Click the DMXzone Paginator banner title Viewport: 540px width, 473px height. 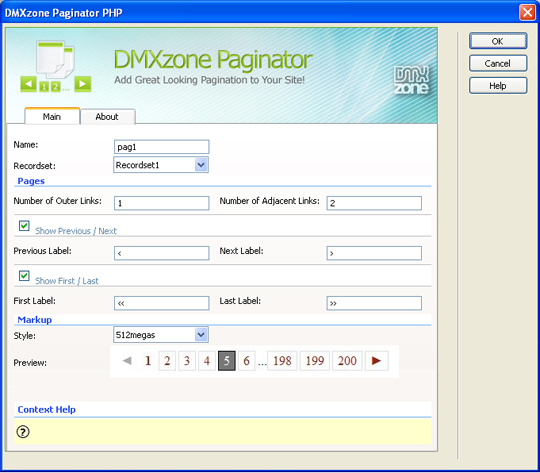tap(213, 59)
